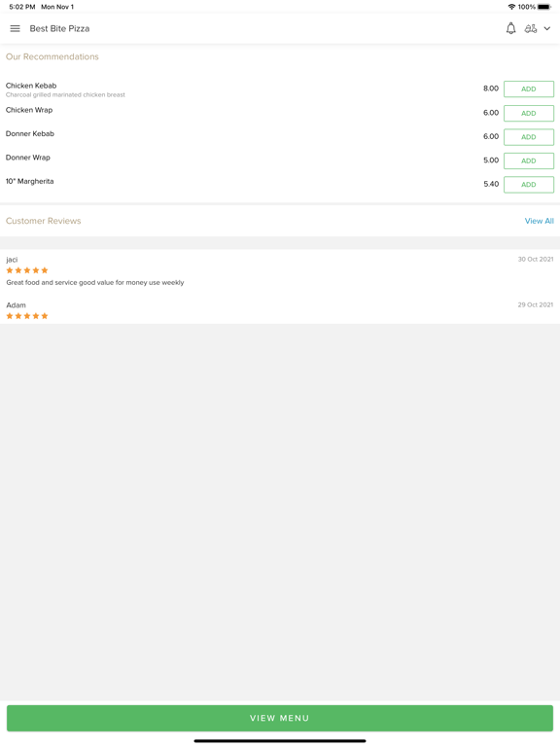Add Chicken Kebab to order
560x747 pixels.
tap(529, 89)
